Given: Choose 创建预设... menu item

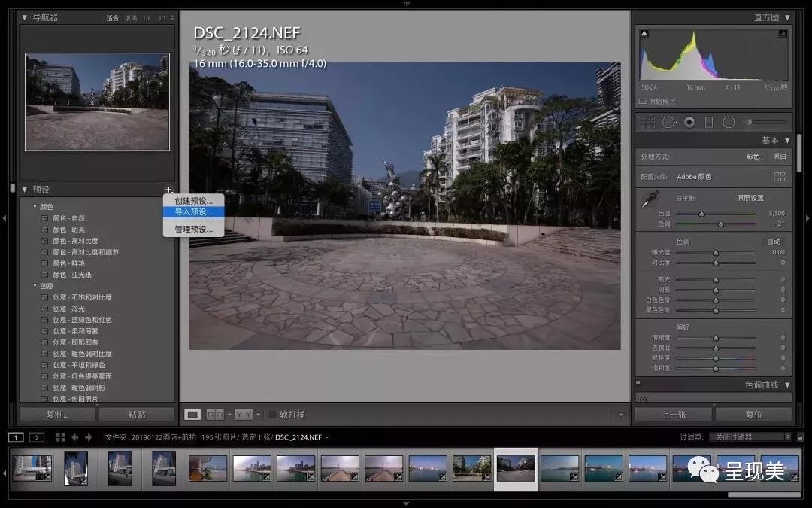Looking at the screenshot, I should 194,201.
